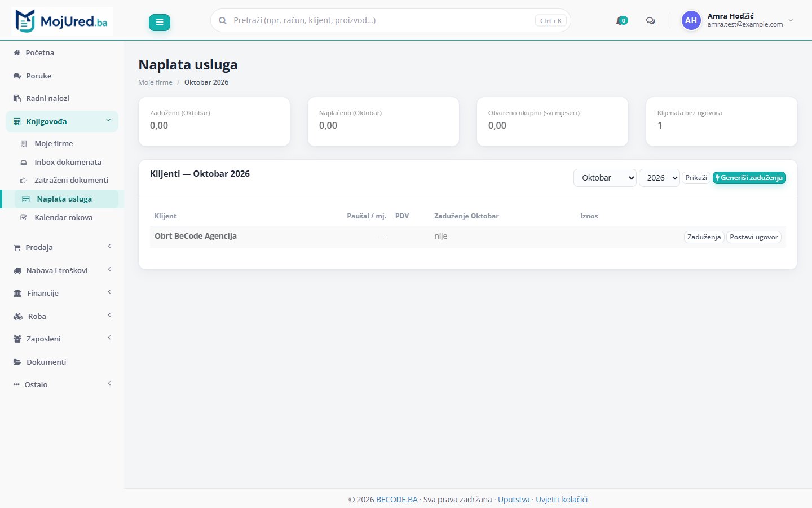Screen dimensions: 812x508
Task: Click the Financije bank icon
Action: (17, 294)
